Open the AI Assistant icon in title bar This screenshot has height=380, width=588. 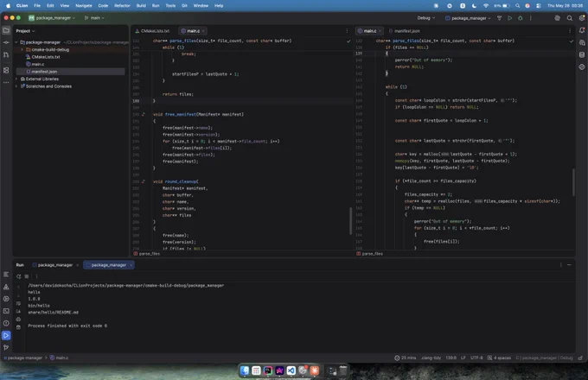557,18
